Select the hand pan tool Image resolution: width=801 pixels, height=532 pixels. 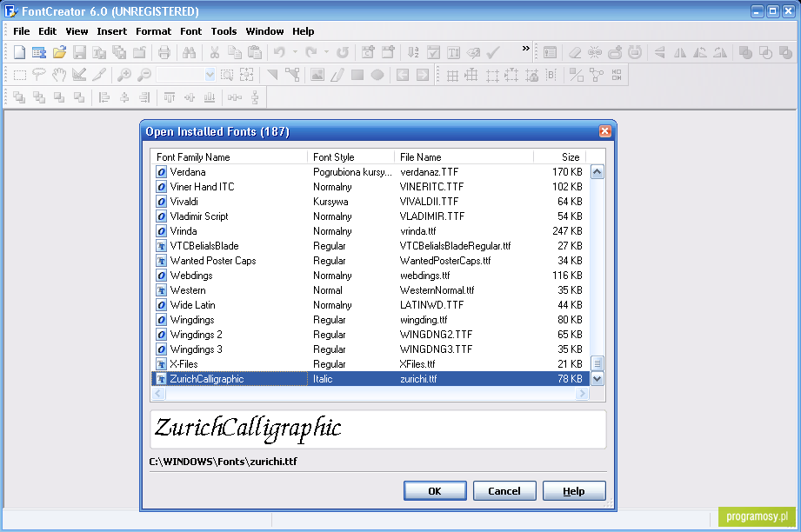pos(59,76)
